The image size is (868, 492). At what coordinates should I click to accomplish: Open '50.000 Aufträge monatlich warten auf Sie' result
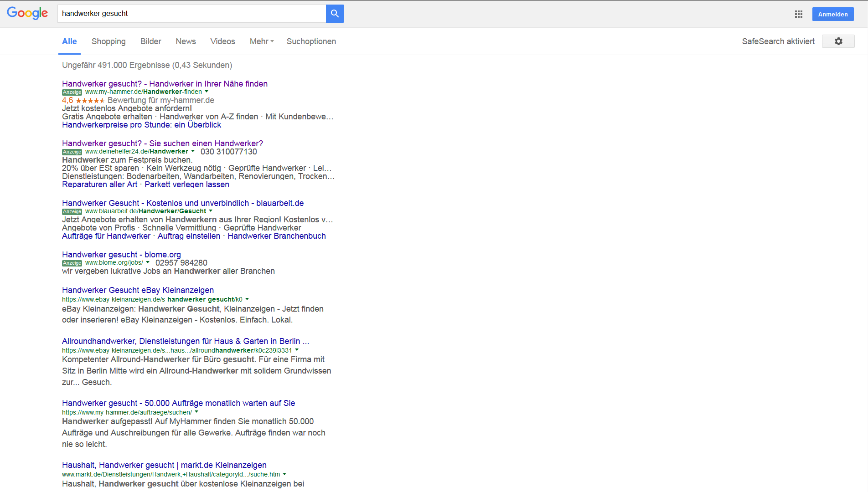coord(178,403)
